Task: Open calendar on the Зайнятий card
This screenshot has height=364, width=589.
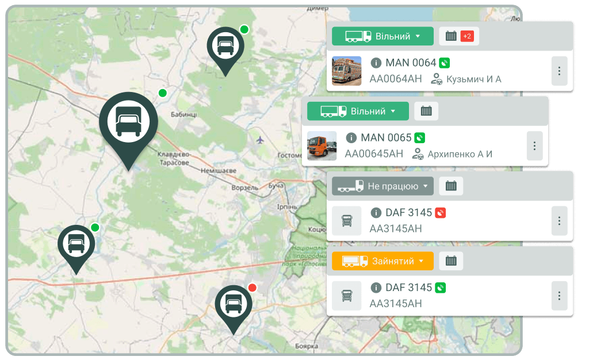Action: [x=451, y=261]
